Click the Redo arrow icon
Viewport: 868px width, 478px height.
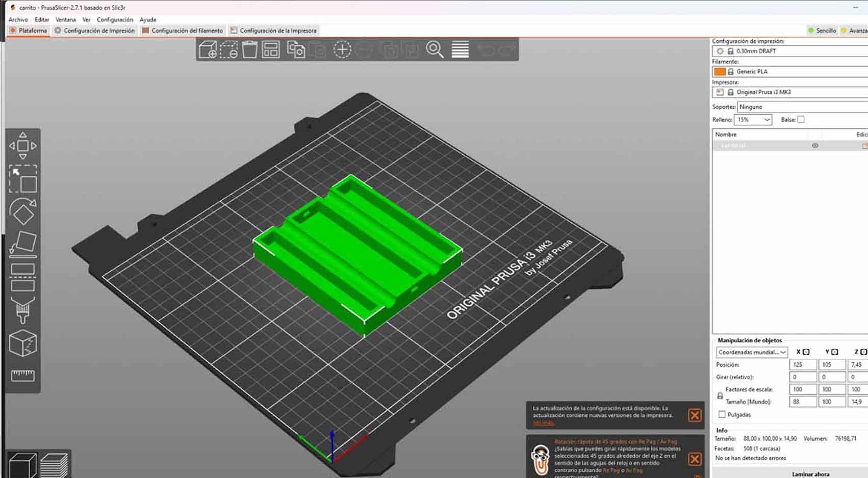click(506, 50)
